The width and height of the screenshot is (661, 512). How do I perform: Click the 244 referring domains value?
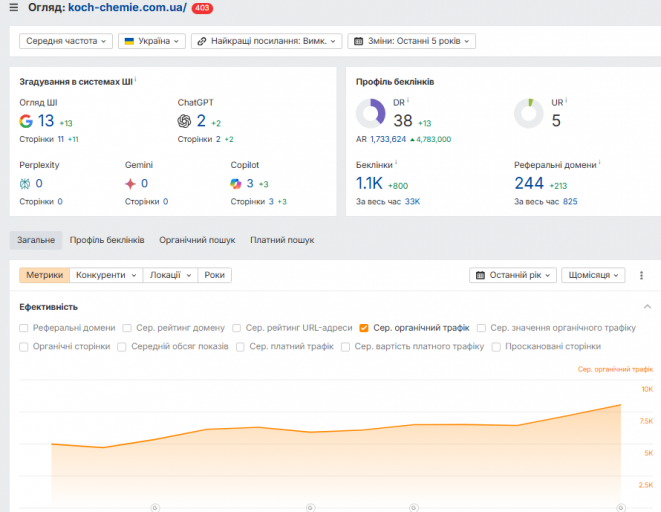click(529, 183)
